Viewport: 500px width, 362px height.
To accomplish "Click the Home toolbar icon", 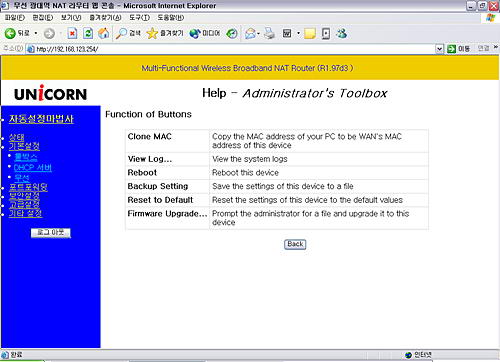I will [x=104, y=33].
